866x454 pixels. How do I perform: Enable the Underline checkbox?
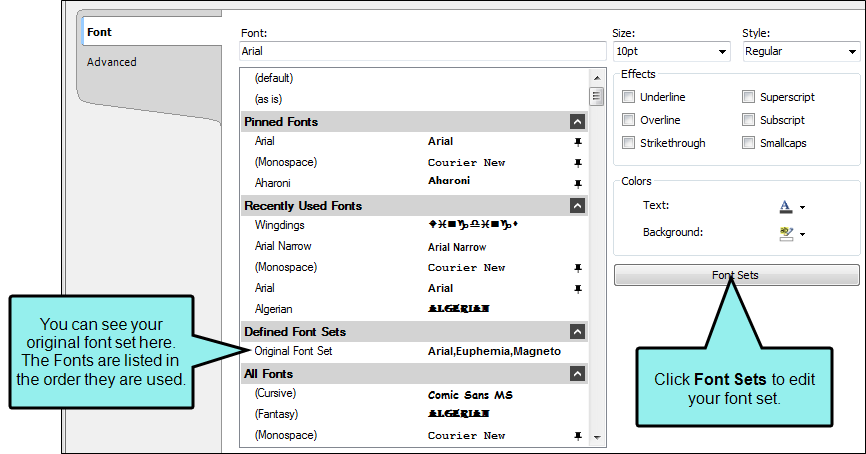pos(629,97)
